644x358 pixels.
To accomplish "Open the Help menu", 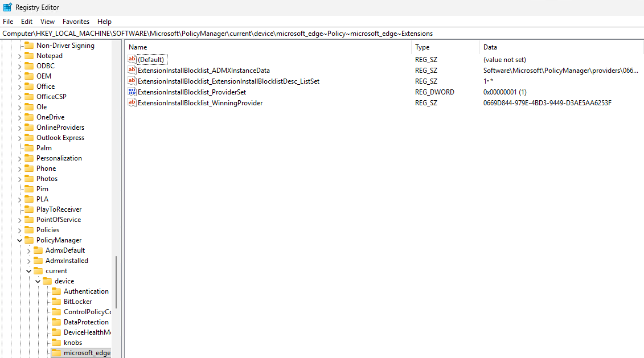I will (x=104, y=22).
